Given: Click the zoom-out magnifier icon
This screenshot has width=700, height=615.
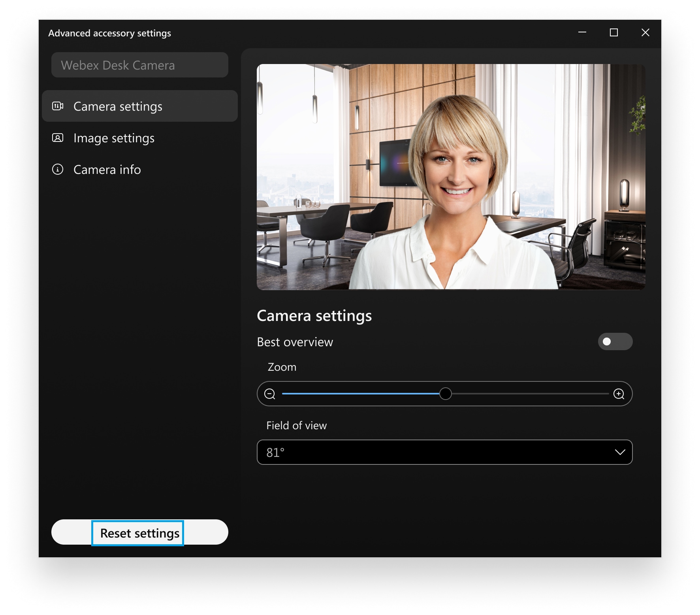Looking at the screenshot, I should 270,394.
